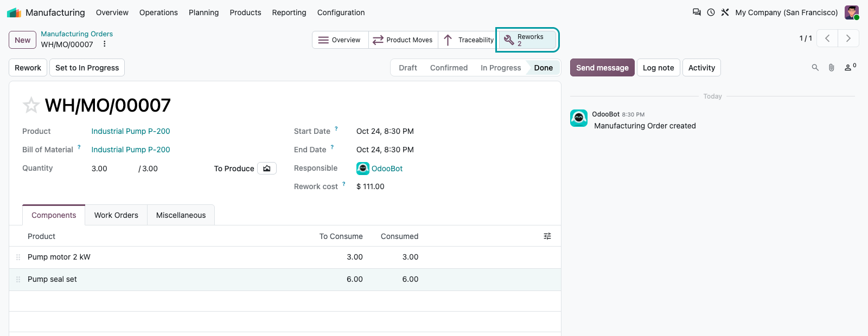The height and width of the screenshot is (336, 868).
Task: Open the Industrial Pump P-200 product link
Action: click(x=131, y=131)
